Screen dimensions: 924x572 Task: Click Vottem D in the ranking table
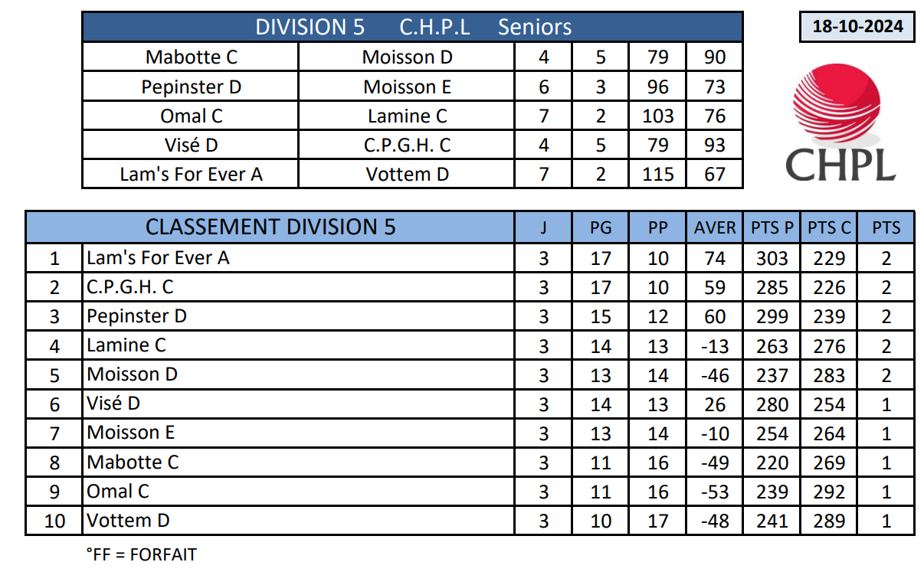(x=129, y=521)
